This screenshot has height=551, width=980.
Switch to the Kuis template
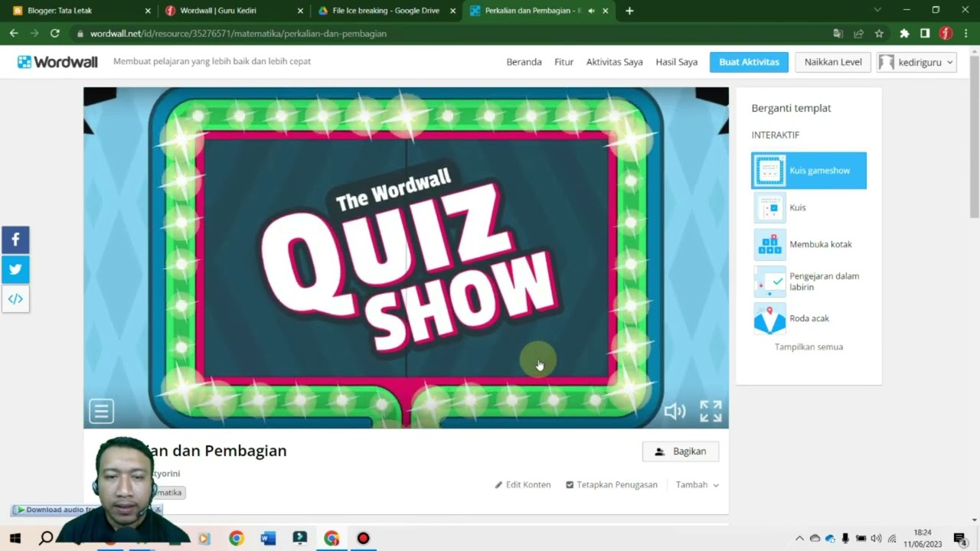[x=809, y=207]
